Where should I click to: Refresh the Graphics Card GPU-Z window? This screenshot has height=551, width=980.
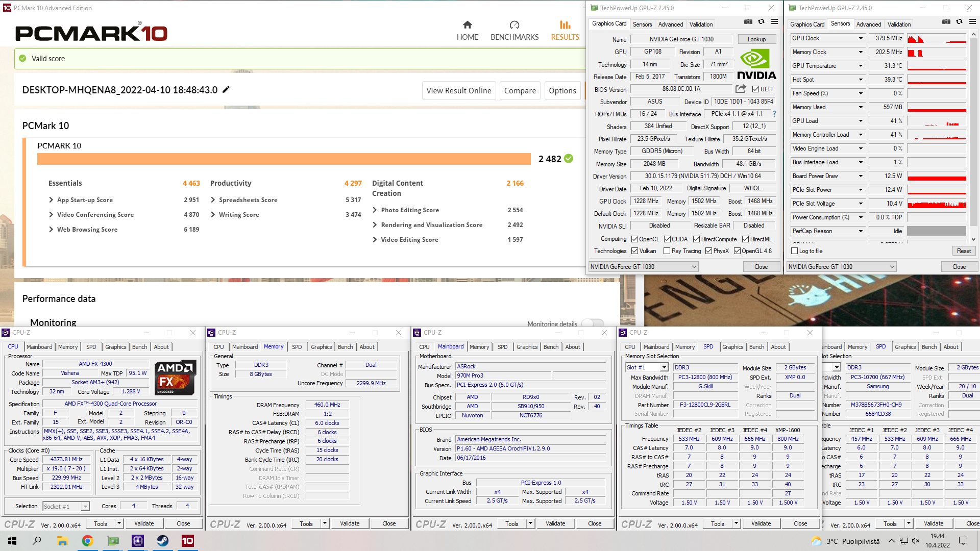point(761,21)
